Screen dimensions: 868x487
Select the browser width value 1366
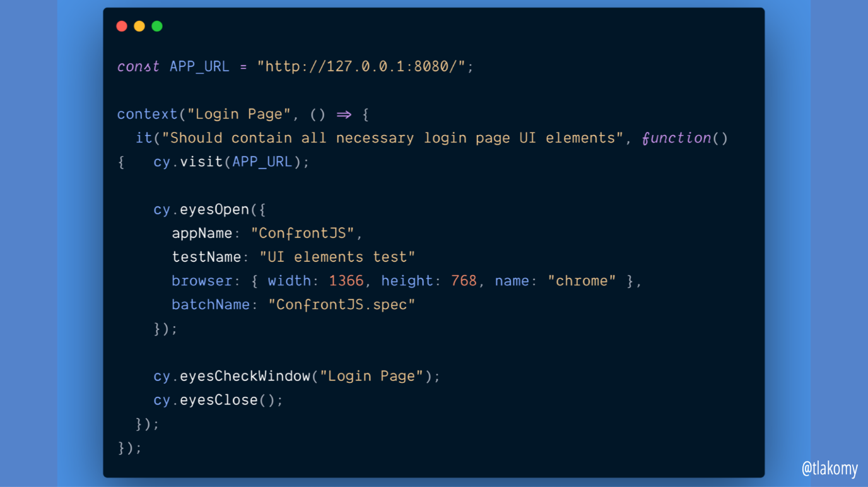click(x=346, y=281)
